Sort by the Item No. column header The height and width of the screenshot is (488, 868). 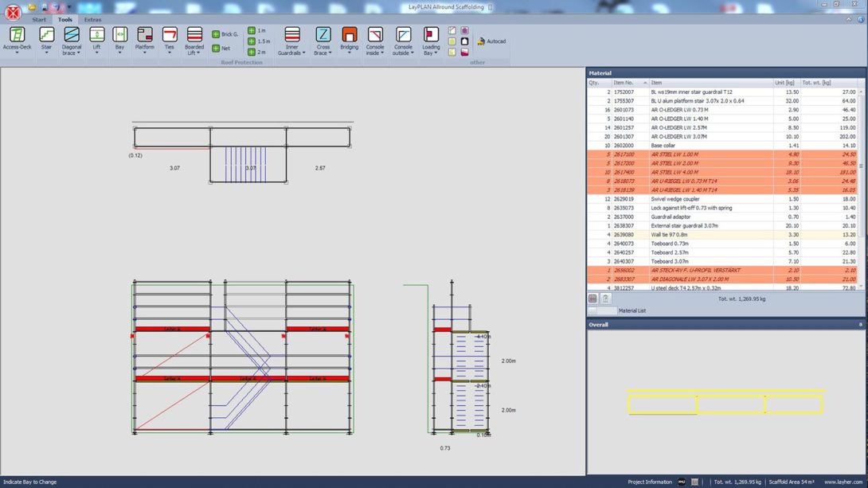(x=629, y=83)
